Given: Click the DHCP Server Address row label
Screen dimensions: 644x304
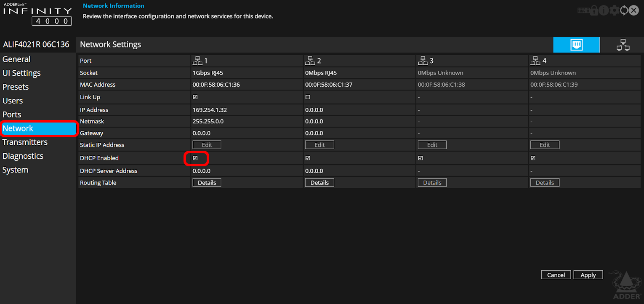Looking at the screenshot, I should pyautogui.click(x=109, y=171).
